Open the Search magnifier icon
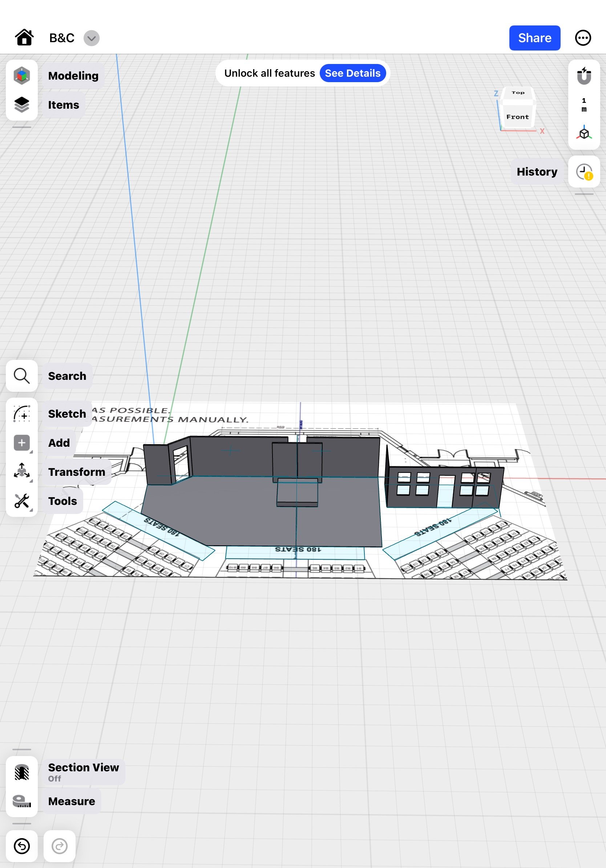 (x=21, y=376)
